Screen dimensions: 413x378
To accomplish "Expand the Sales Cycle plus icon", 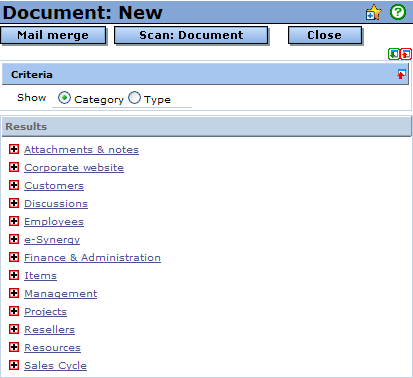I will (14, 365).
